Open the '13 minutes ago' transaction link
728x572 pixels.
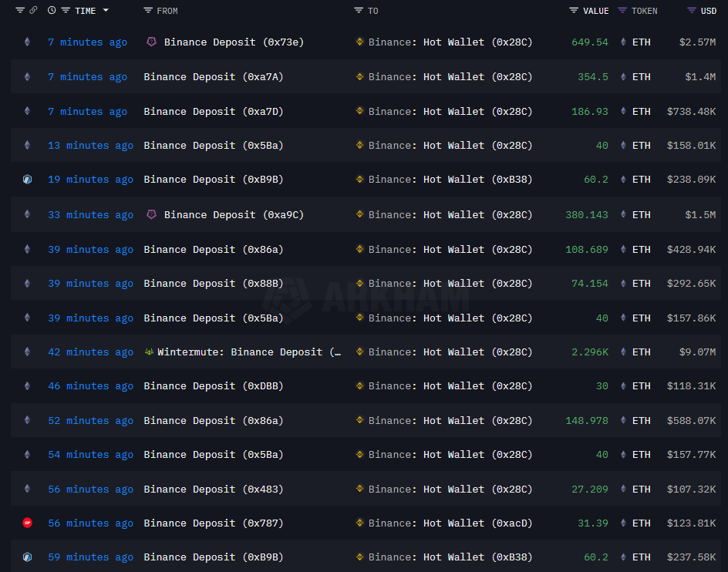[90, 146]
